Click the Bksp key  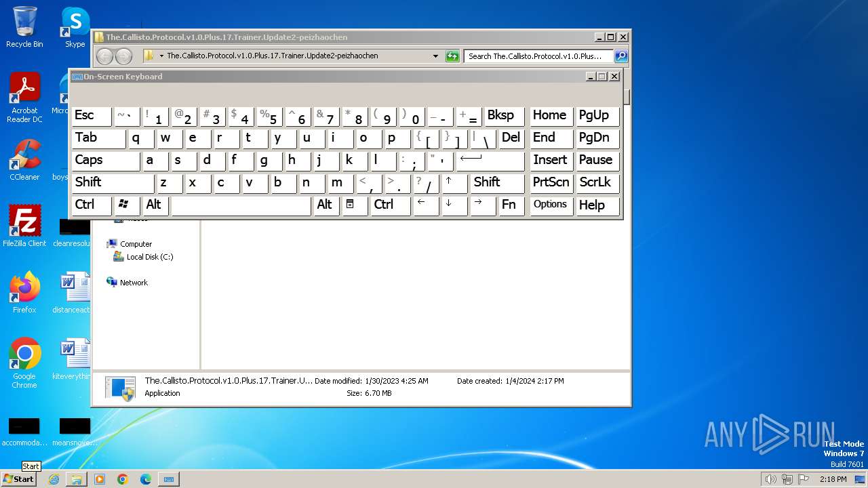(505, 116)
